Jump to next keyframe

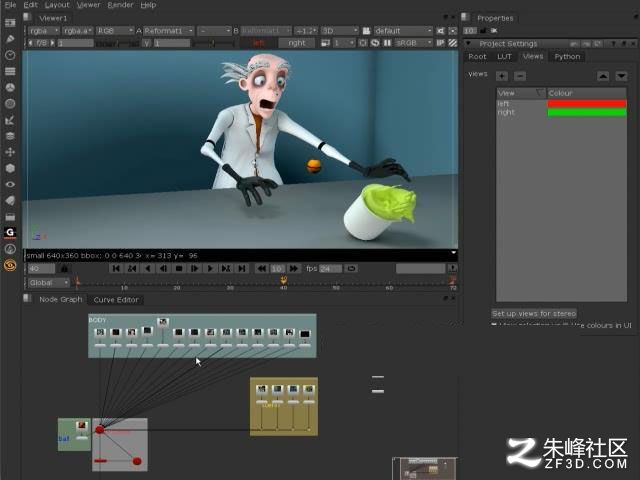pyautogui.click(x=226, y=268)
